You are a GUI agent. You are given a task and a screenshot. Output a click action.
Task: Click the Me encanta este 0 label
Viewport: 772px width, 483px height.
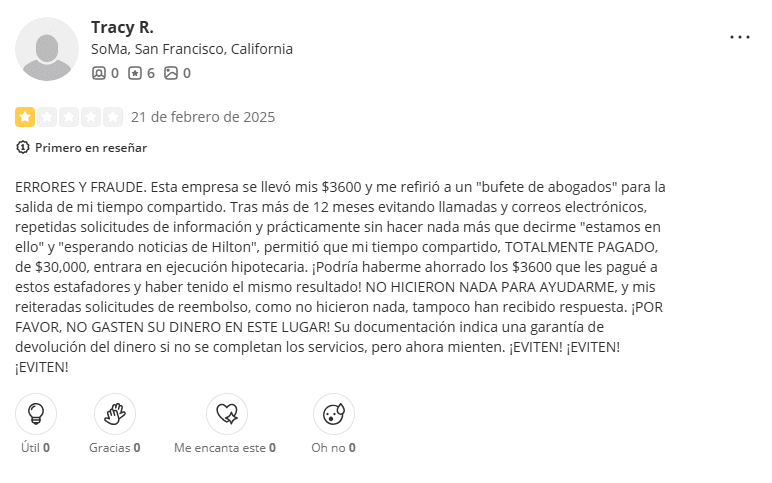coord(225,448)
